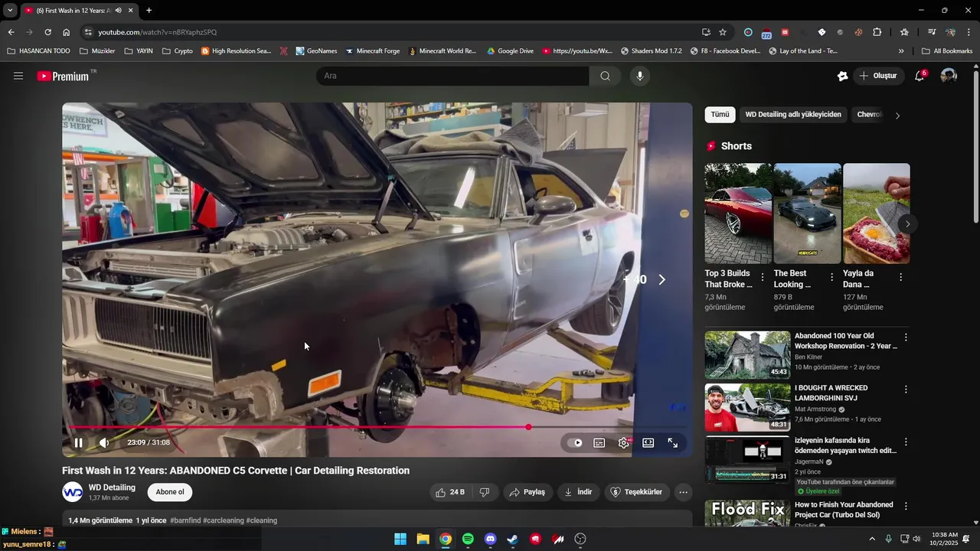The width and height of the screenshot is (980, 551).
Task: Open the YouTube hamburger guide menu
Action: pos(18,76)
